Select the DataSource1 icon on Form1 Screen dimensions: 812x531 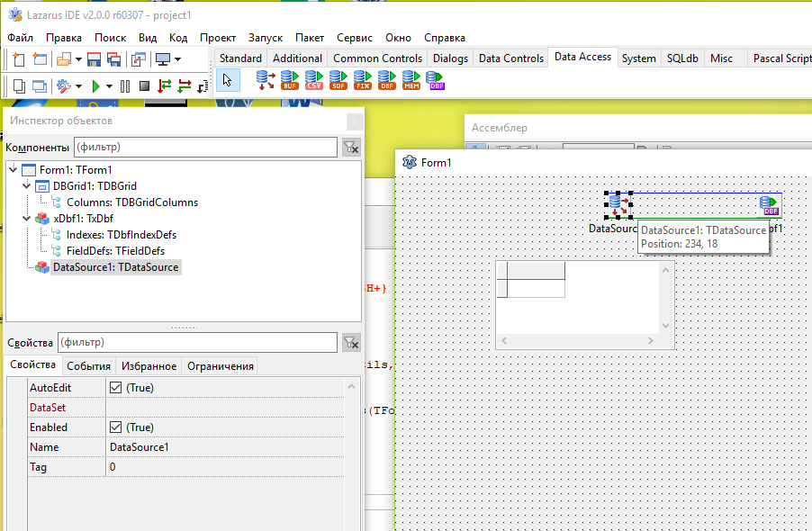coord(618,205)
